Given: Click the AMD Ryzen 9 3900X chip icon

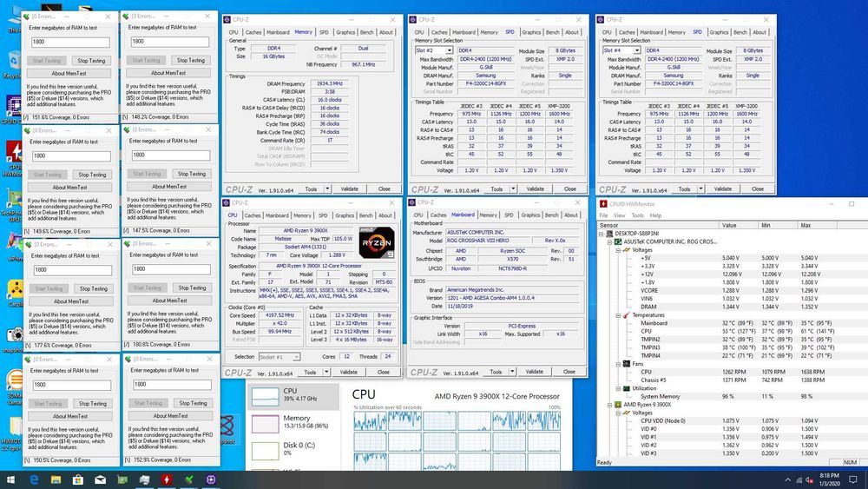Looking at the screenshot, I should click(618, 405).
